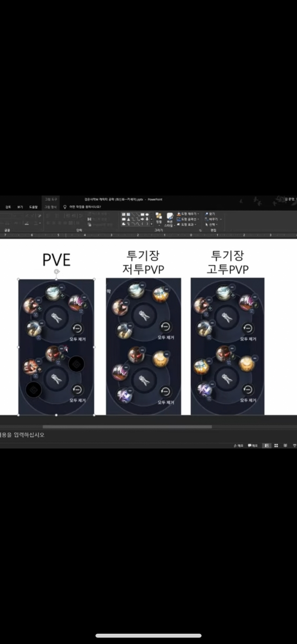Switch to the 그림 형식 ribbon tab
Image resolution: width=297 pixels, height=644 pixels.
click(x=50, y=207)
